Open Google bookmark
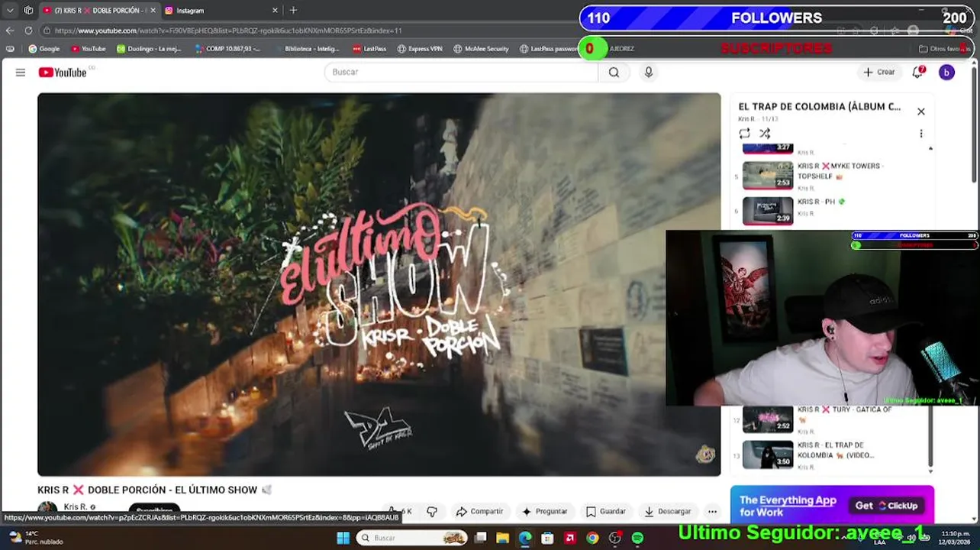980x550 pixels. [44, 49]
